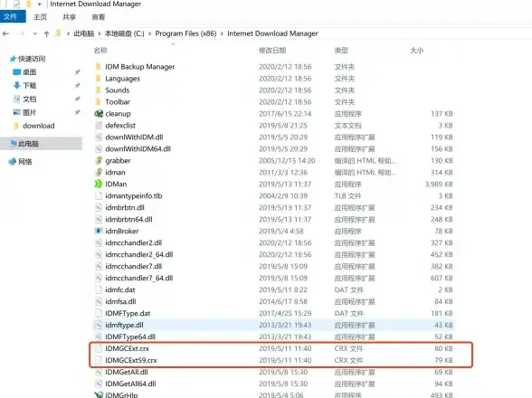Screen dimensions: 532x398
Task: Select file name idmfsa.dll
Action: (120, 301)
